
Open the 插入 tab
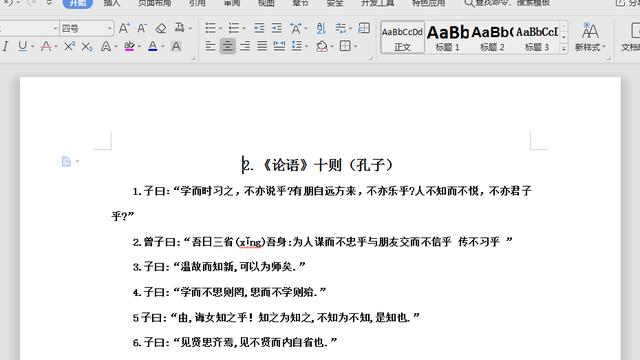[112, 3]
